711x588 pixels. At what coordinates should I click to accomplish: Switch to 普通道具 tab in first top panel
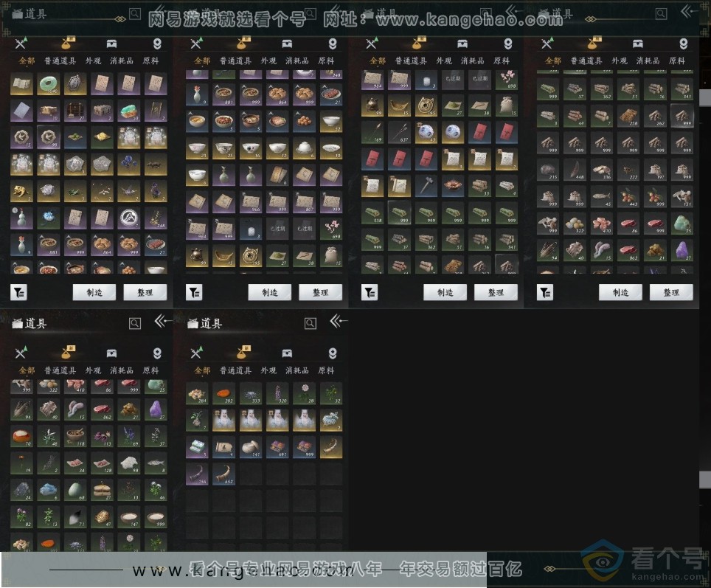tap(60, 60)
